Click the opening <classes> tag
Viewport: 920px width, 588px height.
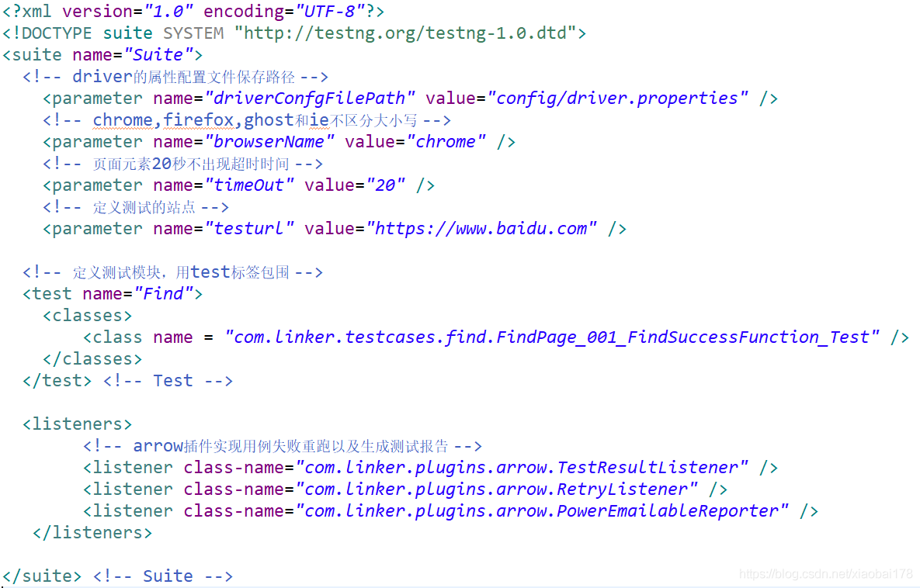coord(88,316)
